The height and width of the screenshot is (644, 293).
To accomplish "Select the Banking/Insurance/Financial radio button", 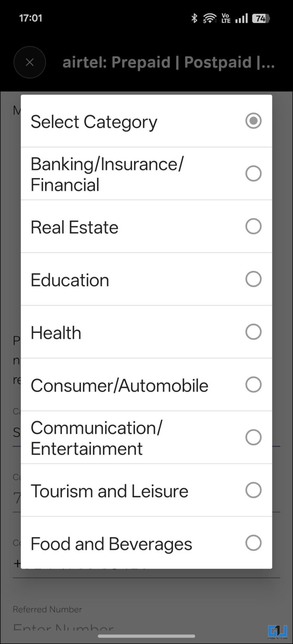I will tap(254, 173).
